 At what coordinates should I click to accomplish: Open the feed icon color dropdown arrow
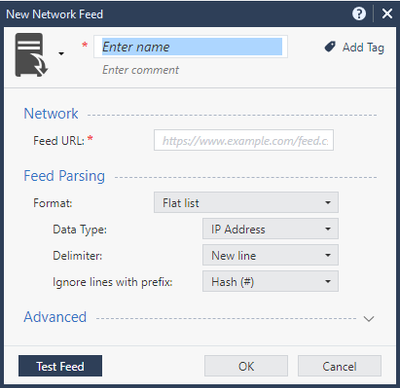(x=61, y=53)
